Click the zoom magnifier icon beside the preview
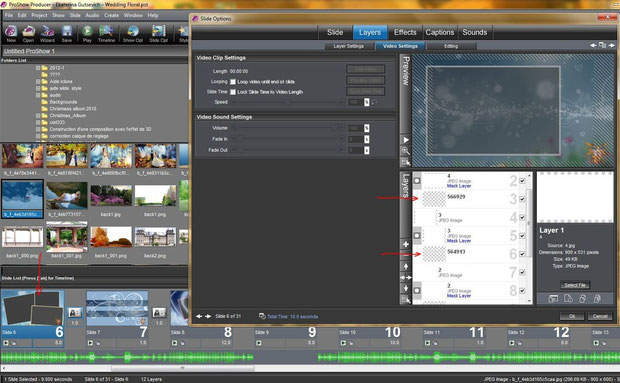This screenshot has height=383, width=620. 406,151
